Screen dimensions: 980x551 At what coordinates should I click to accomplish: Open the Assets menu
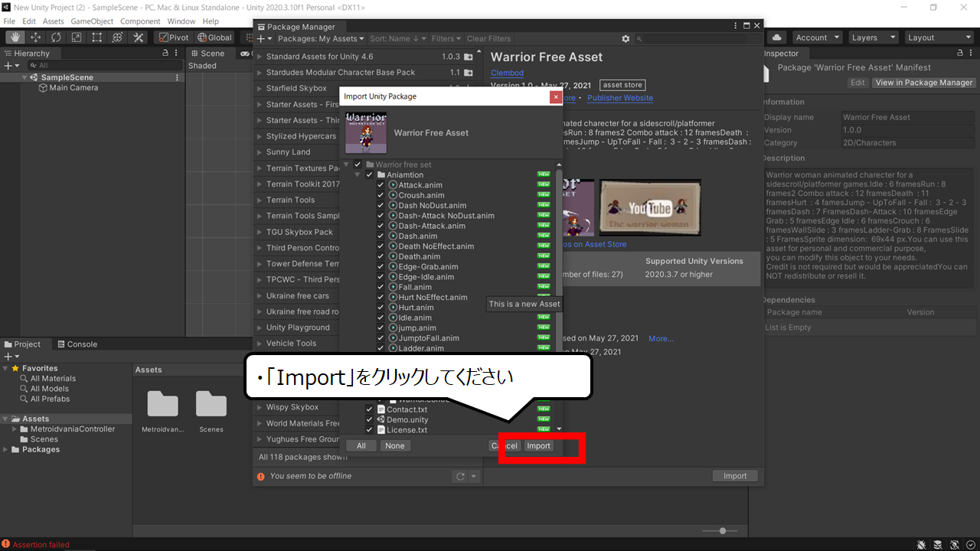pyautogui.click(x=54, y=21)
